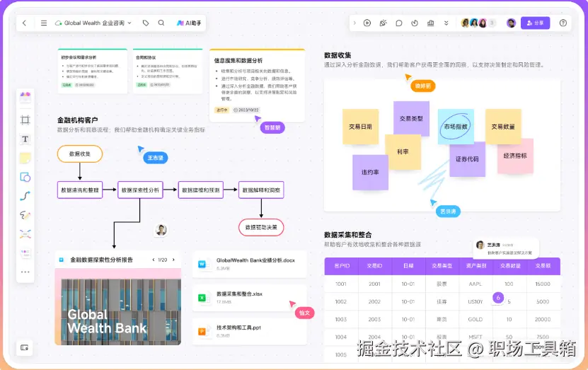Open the current user profile avatar
The image size is (588, 370).
point(511,23)
